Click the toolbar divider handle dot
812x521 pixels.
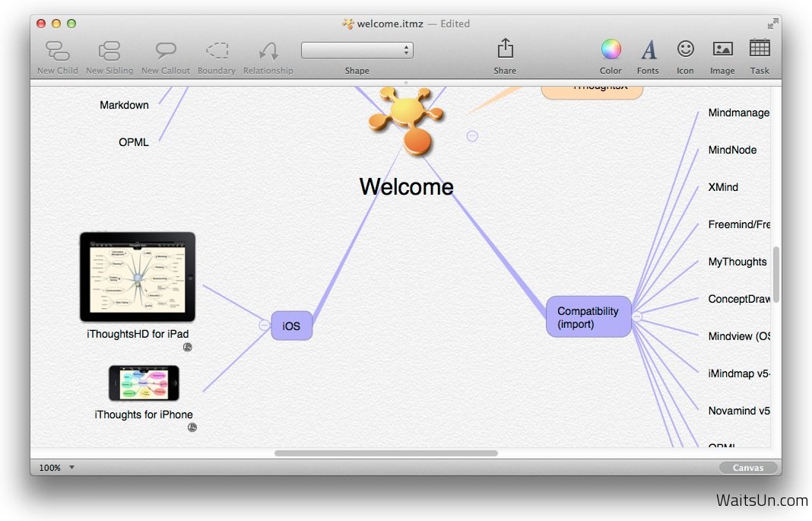[x=406, y=82]
